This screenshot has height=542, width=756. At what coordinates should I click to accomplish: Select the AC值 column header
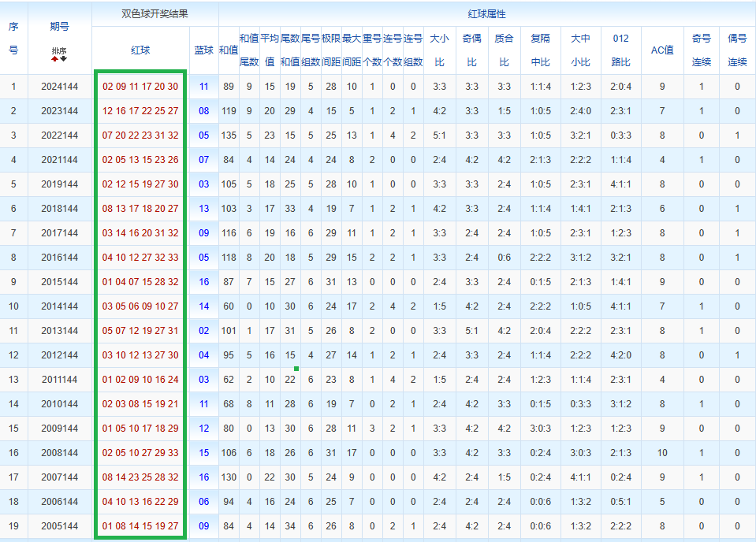pos(662,50)
